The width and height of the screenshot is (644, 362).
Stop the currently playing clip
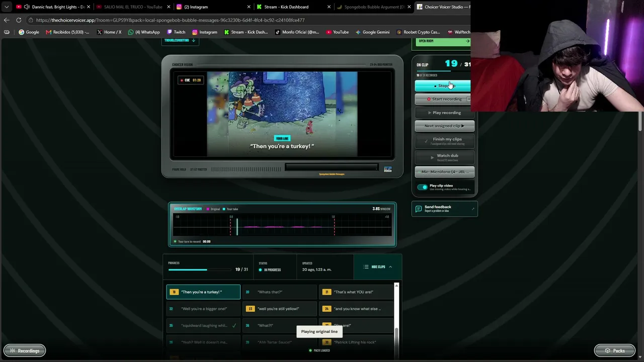(443, 86)
